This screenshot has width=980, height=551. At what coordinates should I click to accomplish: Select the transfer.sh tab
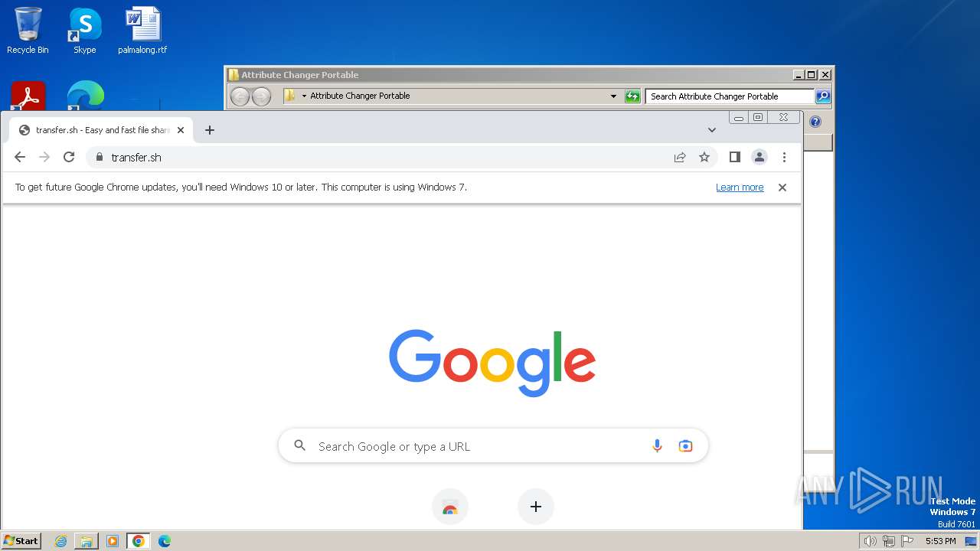click(x=101, y=130)
